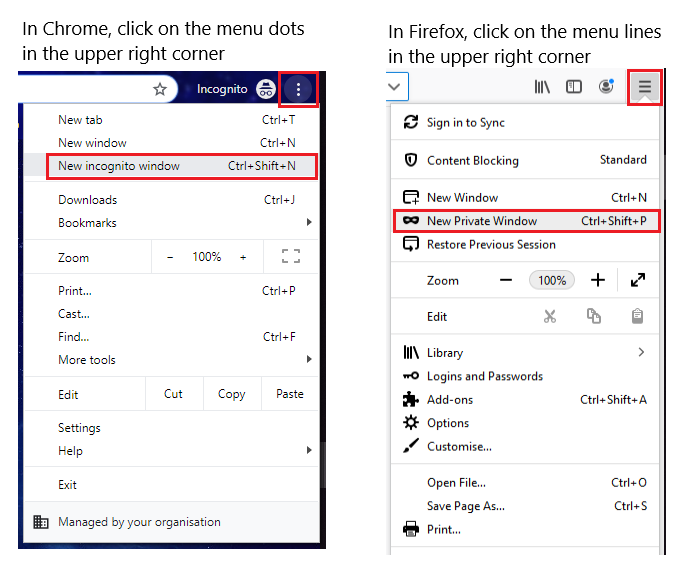Click the Firefox Paste clipboard icon
The image size is (696, 564).
tap(637, 316)
